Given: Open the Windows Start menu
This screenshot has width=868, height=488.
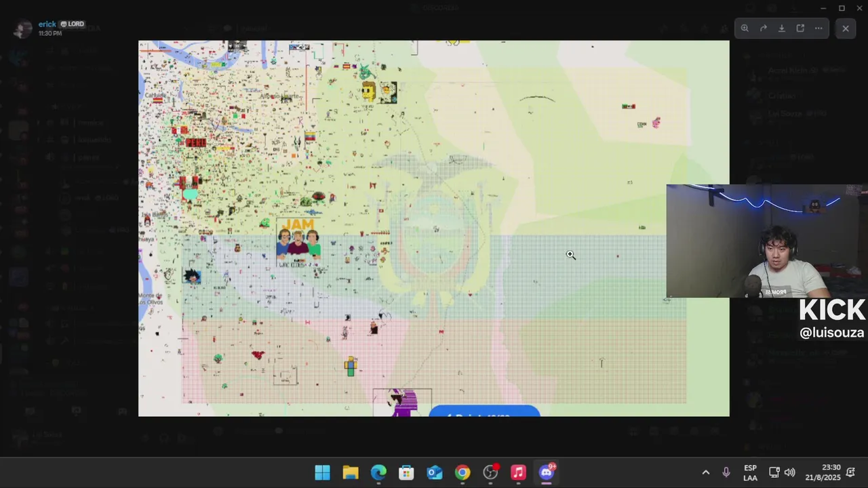Looking at the screenshot, I should click(x=322, y=472).
